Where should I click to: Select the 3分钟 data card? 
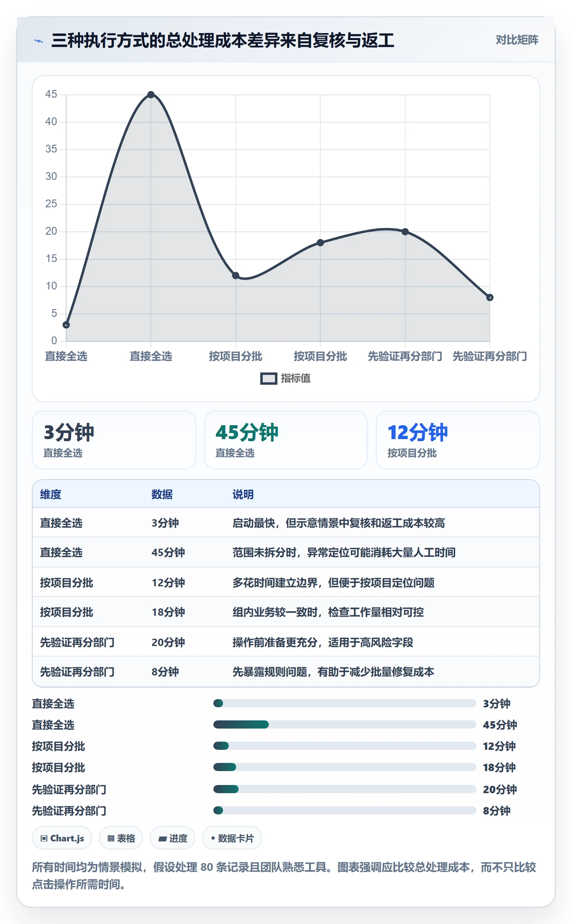114,440
